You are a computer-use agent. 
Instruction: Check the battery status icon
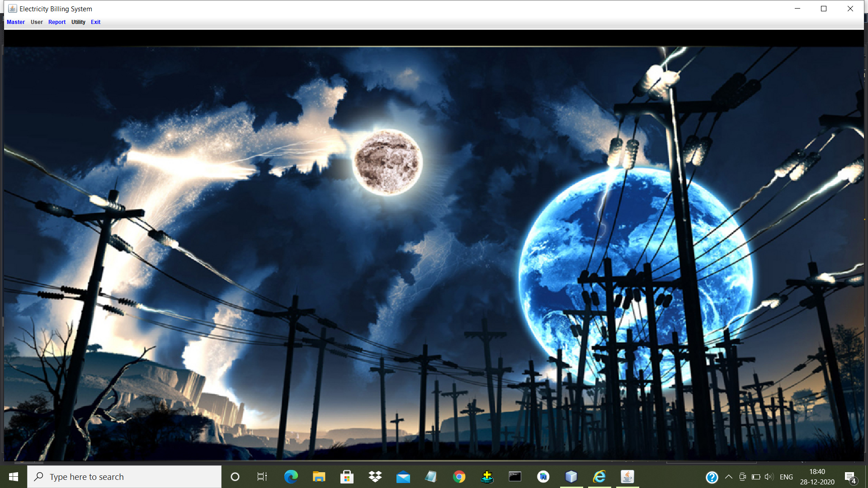point(756,477)
